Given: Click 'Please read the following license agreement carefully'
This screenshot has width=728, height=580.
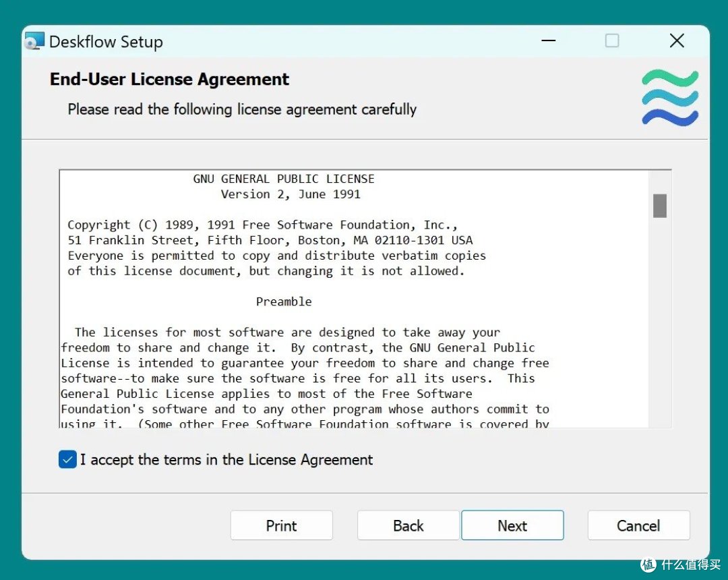Looking at the screenshot, I should (x=242, y=109).
